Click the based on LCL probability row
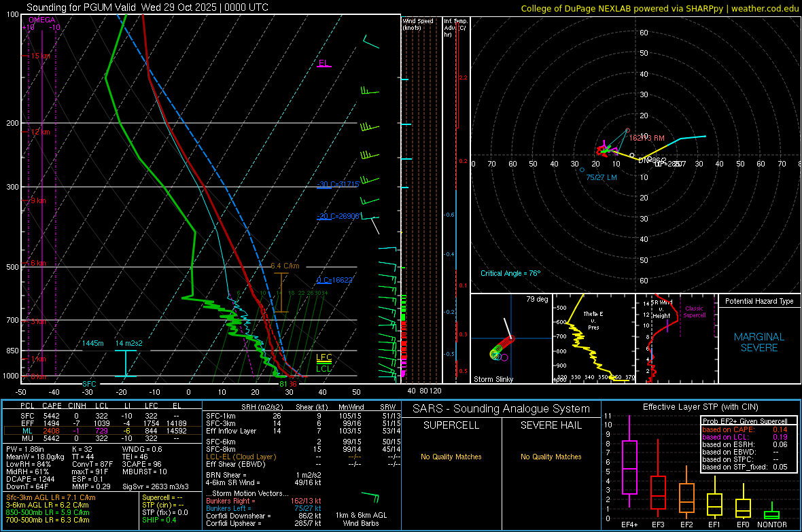Screen dimensions: 802x532 [x=745, y=437]
